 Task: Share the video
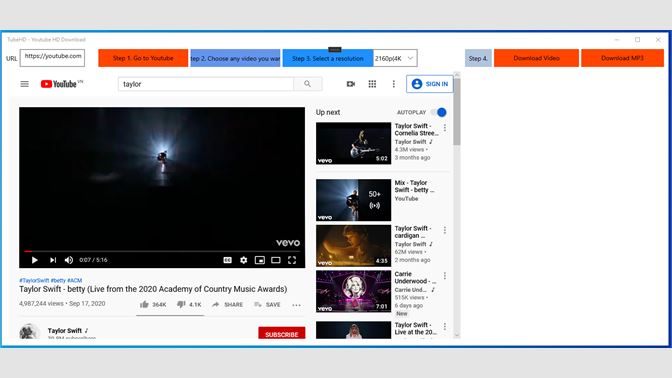point(227,304)
